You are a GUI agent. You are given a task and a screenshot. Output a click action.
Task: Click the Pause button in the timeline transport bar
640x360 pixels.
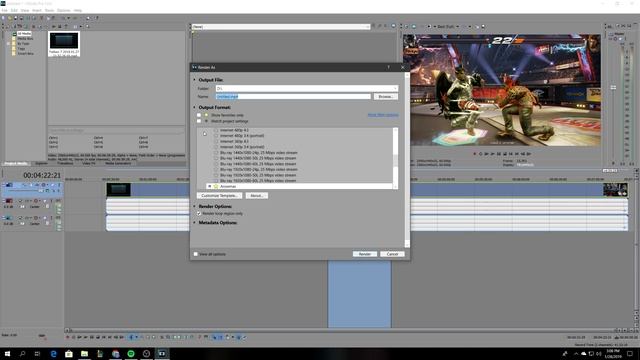click(x=92, y=337)
